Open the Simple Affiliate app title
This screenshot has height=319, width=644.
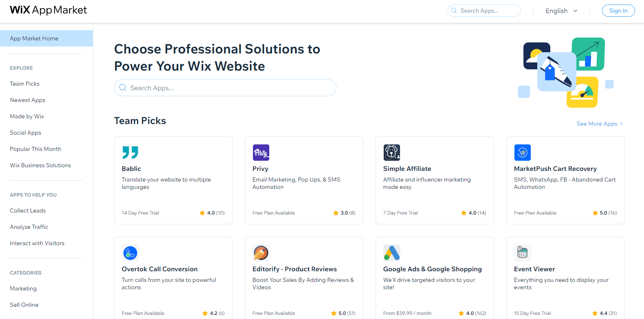(x=407, y=168)
